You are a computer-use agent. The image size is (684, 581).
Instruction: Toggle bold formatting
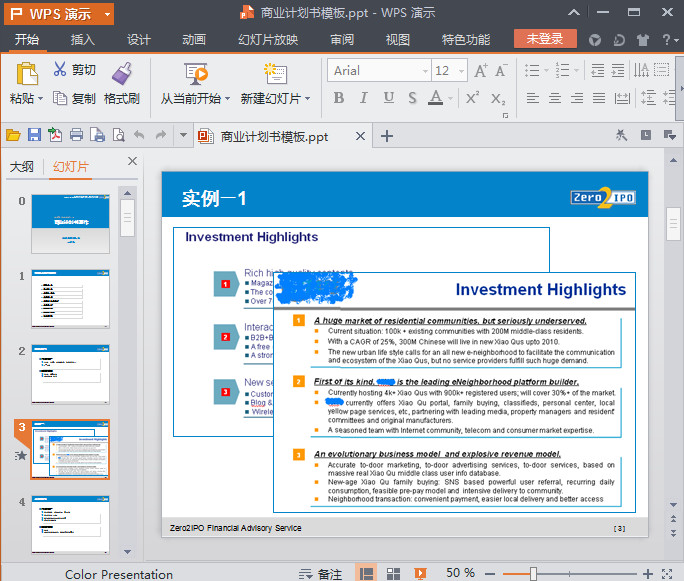pos(339,98)
